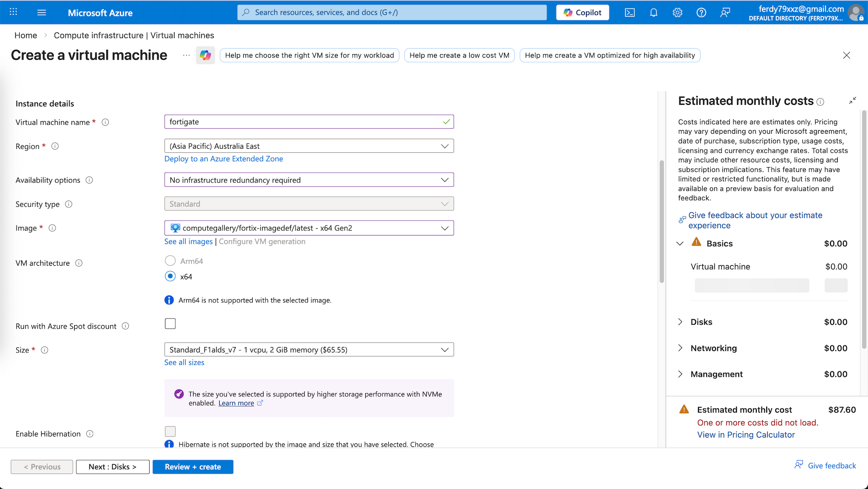Expand the Disks cost section
This screenshot has height=489, width=868.
click(680, 322)
